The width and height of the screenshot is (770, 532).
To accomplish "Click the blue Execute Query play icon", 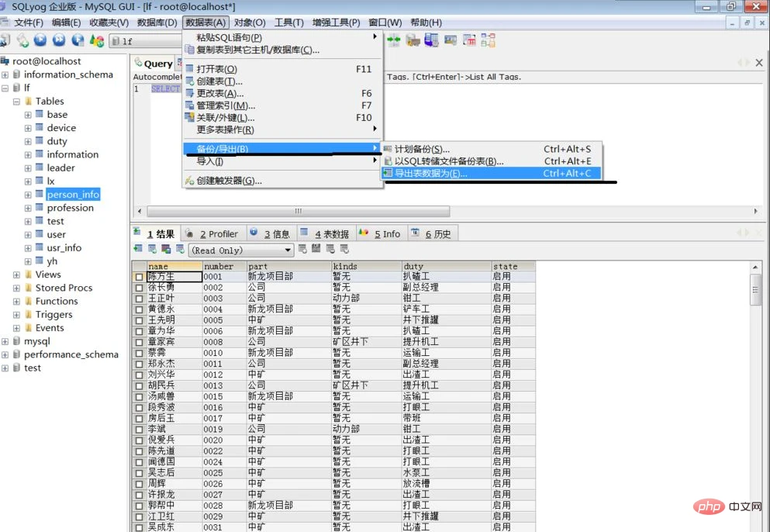I will tap(41, 40).
